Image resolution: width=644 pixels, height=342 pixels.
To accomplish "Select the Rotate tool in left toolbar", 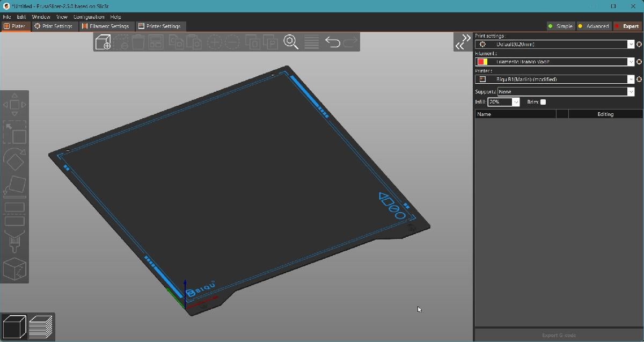I will [x=14, y=159].
